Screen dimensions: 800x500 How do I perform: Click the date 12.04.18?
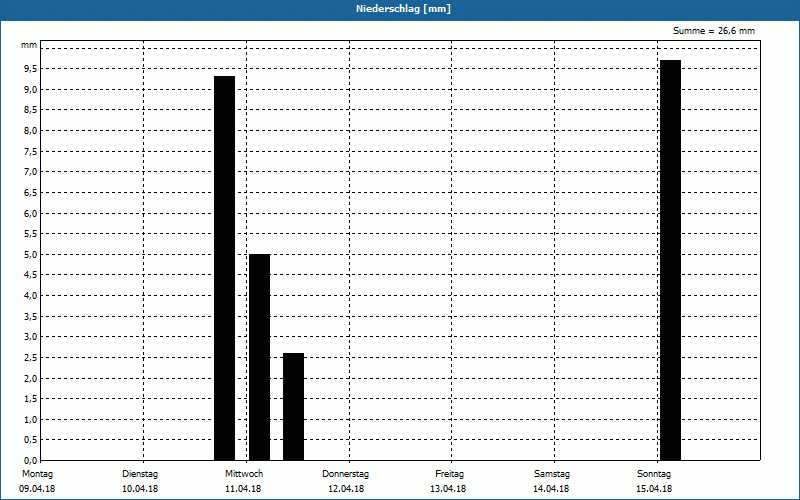coord(346,489)
